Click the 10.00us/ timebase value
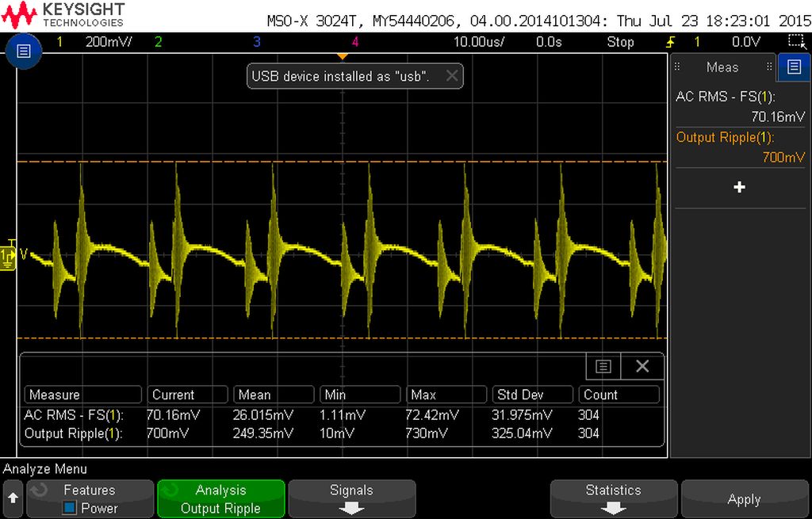 click(x=479, y=42)
